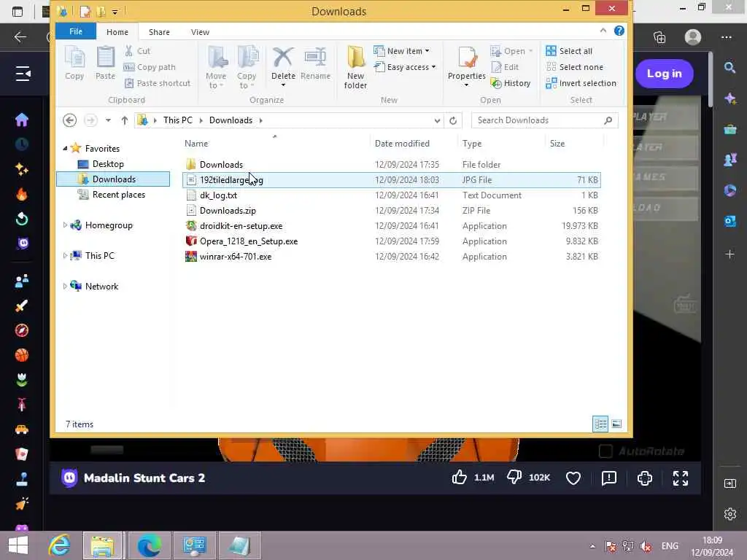This screenshot has height=560, width=747.
Task: Expand the Homegroup tree node
Action: tap(65, 225)
